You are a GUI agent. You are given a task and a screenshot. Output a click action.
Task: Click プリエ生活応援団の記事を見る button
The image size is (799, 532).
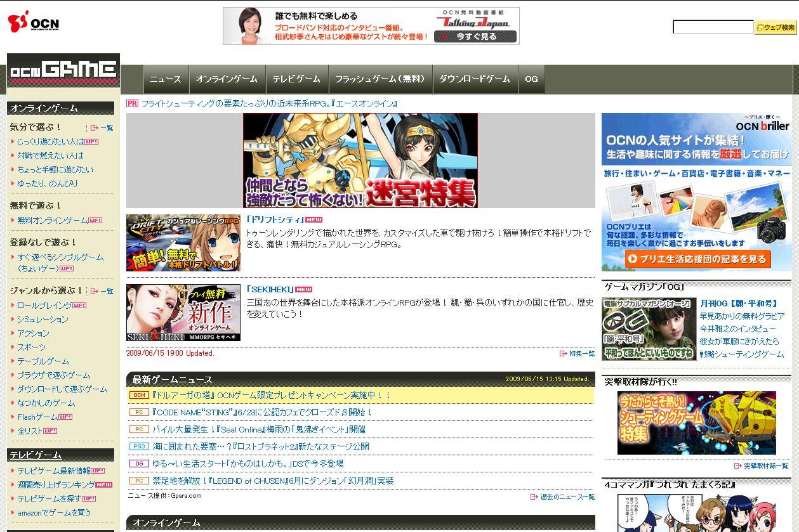tap(697, 259)
